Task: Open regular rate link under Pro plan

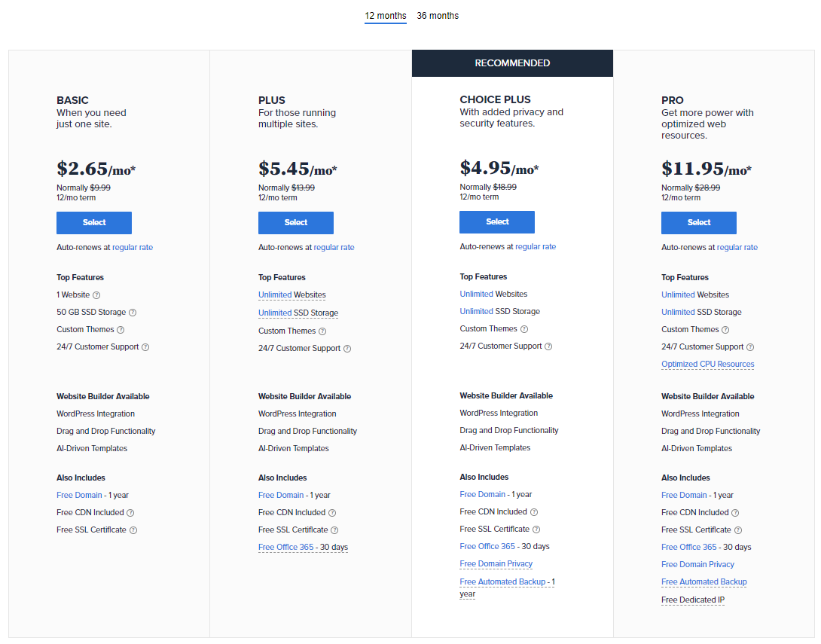Action: tap(737, 247)
